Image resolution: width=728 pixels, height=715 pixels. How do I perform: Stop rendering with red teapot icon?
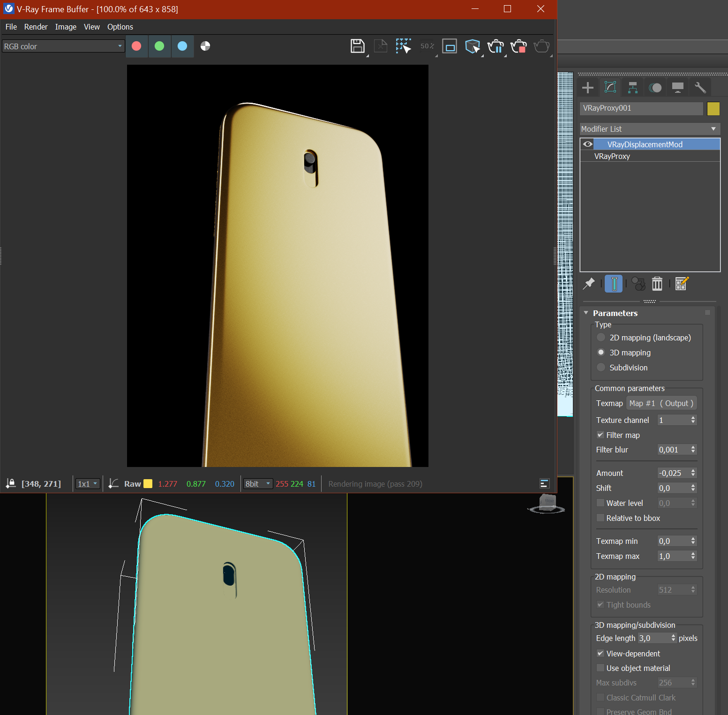pos(518,46)
